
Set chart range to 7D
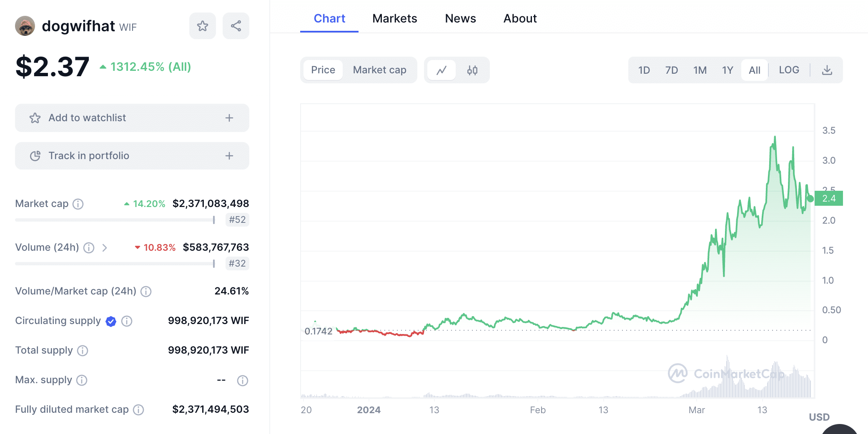[672, 70]
